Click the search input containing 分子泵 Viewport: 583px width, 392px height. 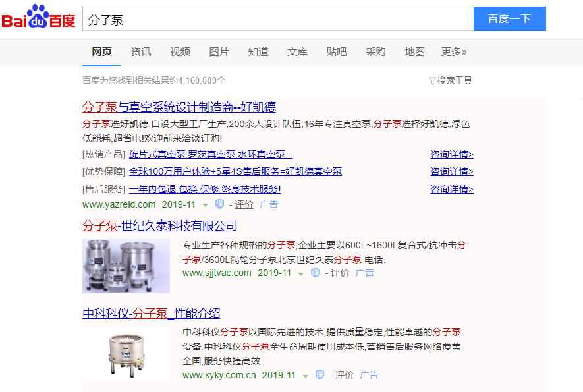[278, 19]
